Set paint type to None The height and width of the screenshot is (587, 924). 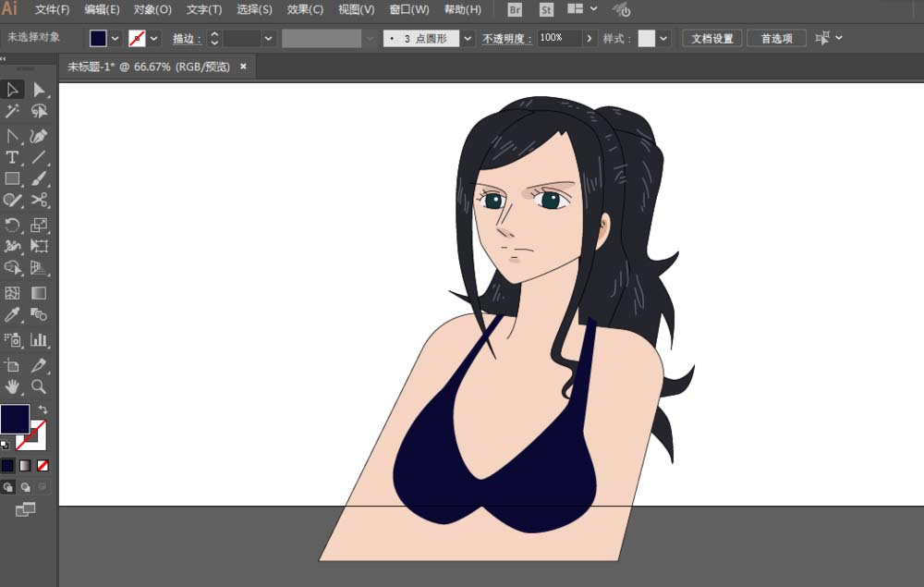[x=43, y=466]
